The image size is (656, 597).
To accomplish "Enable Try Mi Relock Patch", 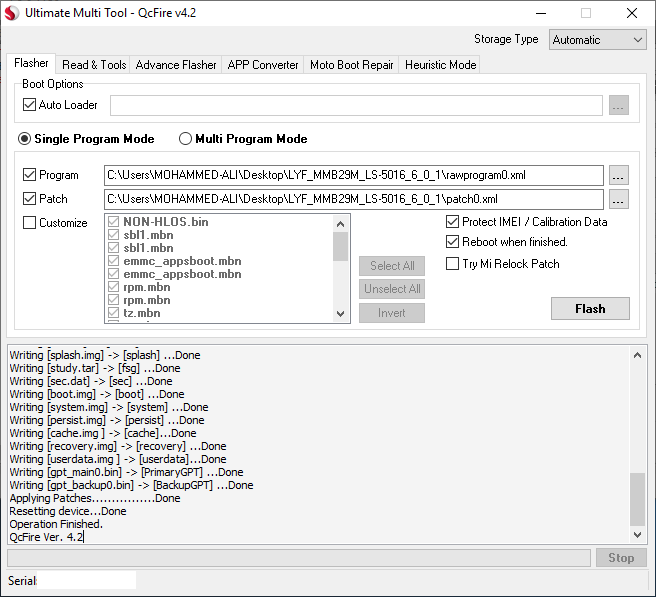I will click(x=452, y=264).
